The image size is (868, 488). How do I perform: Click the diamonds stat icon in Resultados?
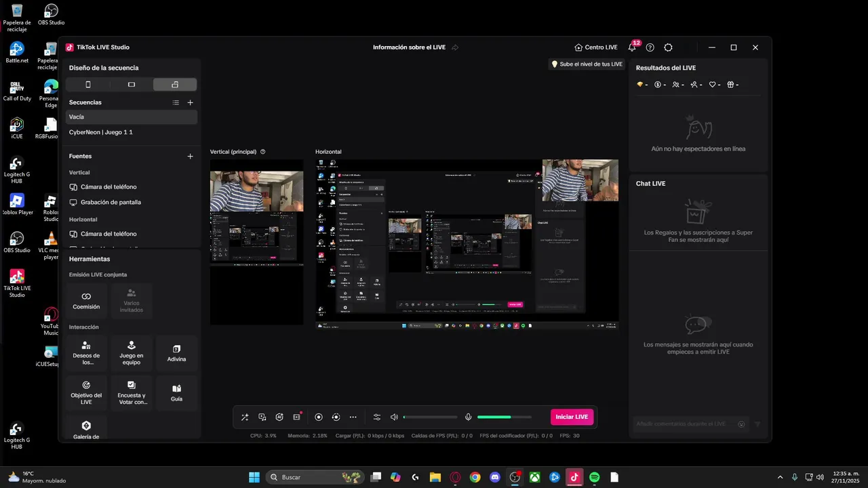[x=642, y=85]
